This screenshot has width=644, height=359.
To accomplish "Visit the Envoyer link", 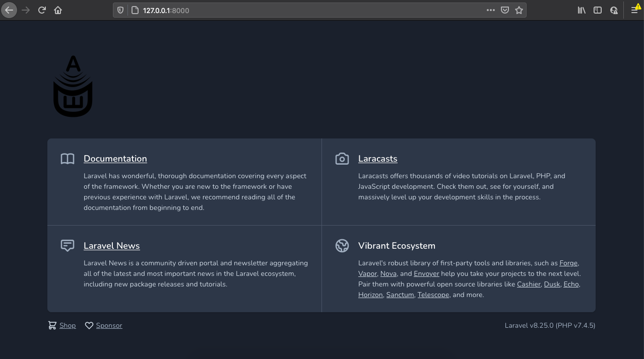I will click(426, 273).
